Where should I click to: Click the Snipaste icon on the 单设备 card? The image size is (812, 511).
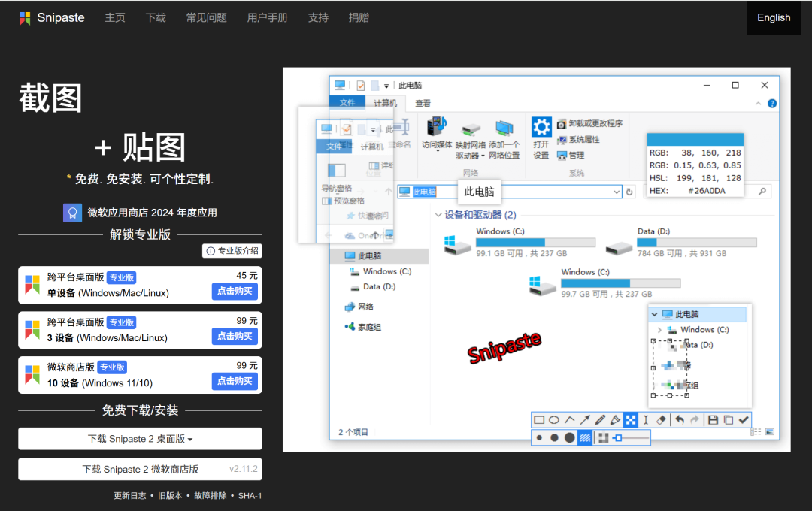(x=32, y=285)
